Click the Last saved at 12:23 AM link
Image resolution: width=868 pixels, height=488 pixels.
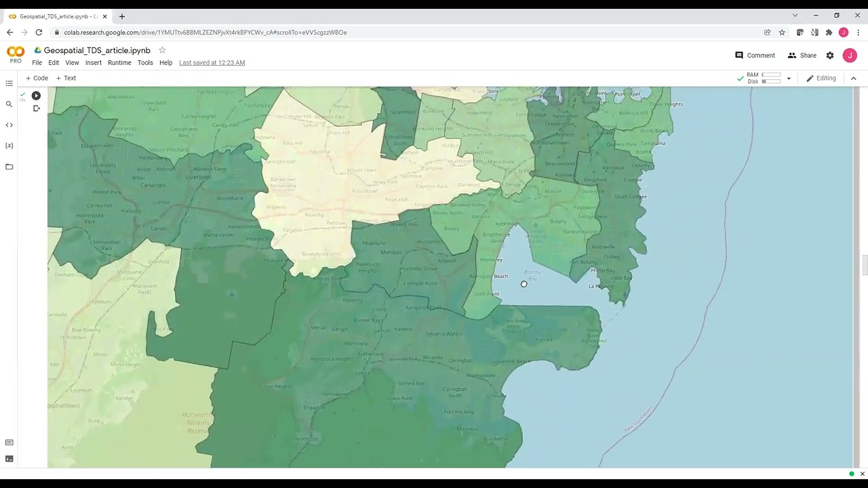212,63
